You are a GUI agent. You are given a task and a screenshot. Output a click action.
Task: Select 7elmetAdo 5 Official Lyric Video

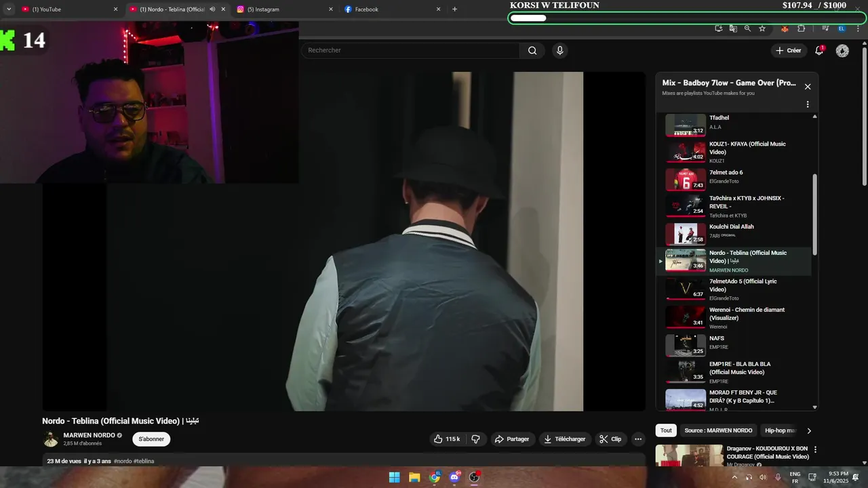[733, 289]
